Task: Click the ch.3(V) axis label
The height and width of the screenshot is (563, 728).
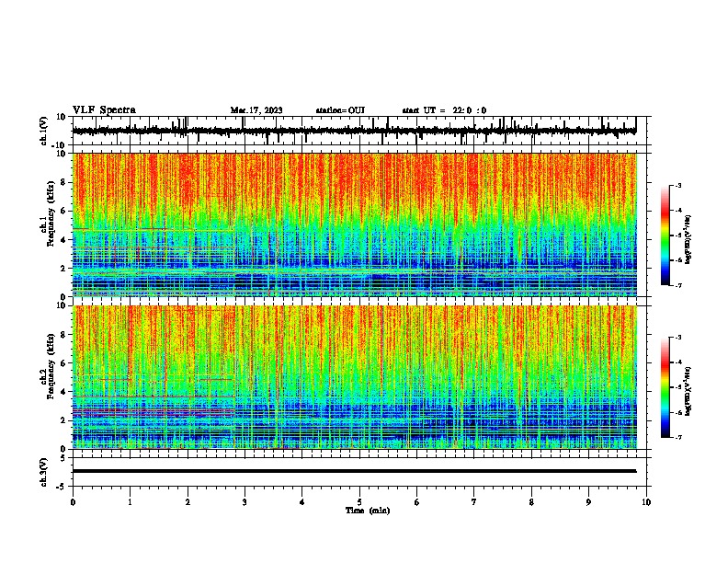Action: click(44, 472)
